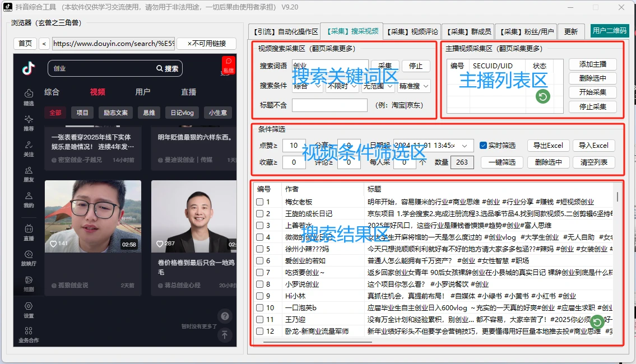Viewport: 636px width, 364px height.
Task: Open the 直播 sidebar icon
Action: [x=29, y=228]
